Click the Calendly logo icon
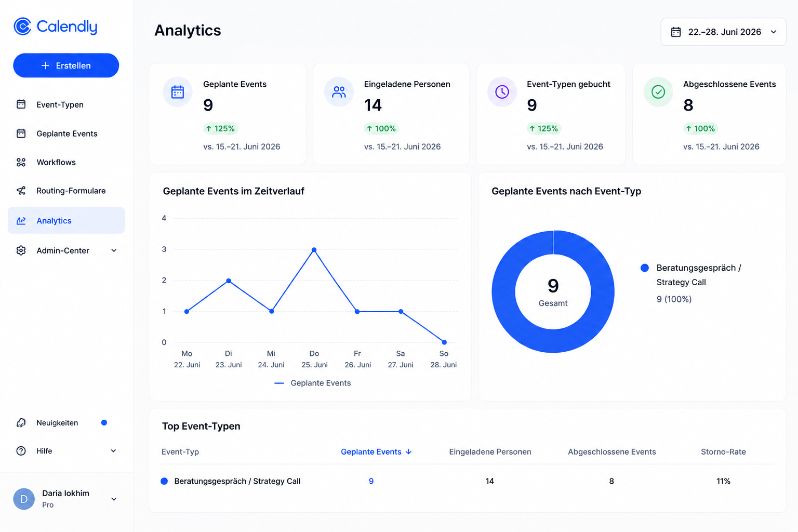Image resolution: width=798 pixels, height=532 pixels. (x=22, y=26)
